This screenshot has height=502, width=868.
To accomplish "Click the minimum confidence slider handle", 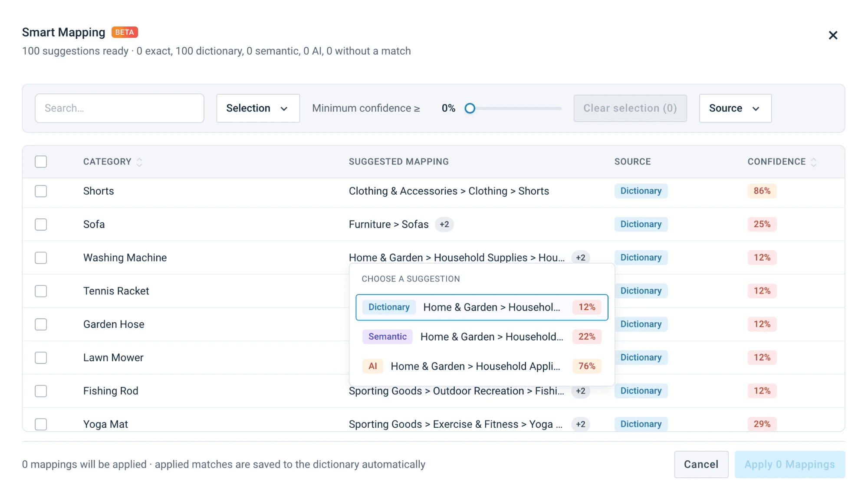I will coord(470,108).
